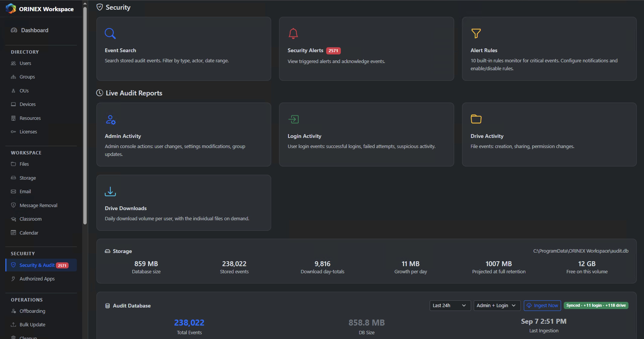Screen dimensions: 644x339
Task: Click the Ingest Now cloud icon
Action: 529,305
